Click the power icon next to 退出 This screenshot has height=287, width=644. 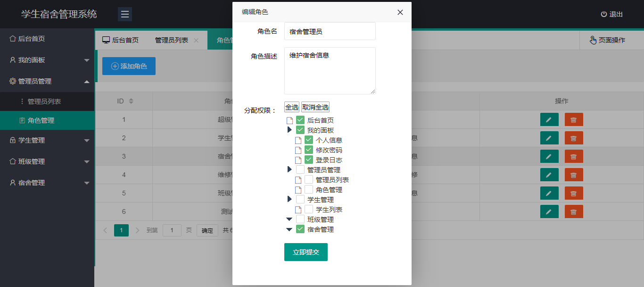604,14
